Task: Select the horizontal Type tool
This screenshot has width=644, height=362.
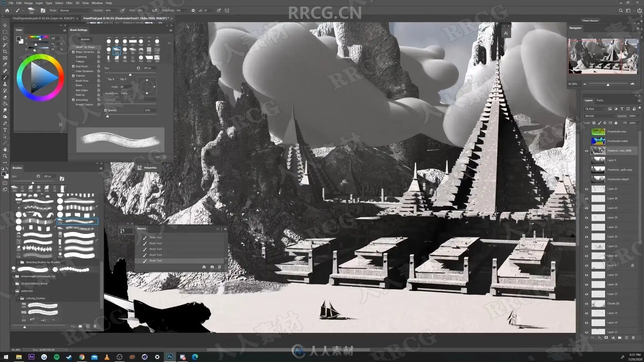Action: pyautogui.click(x=5, y=130)
